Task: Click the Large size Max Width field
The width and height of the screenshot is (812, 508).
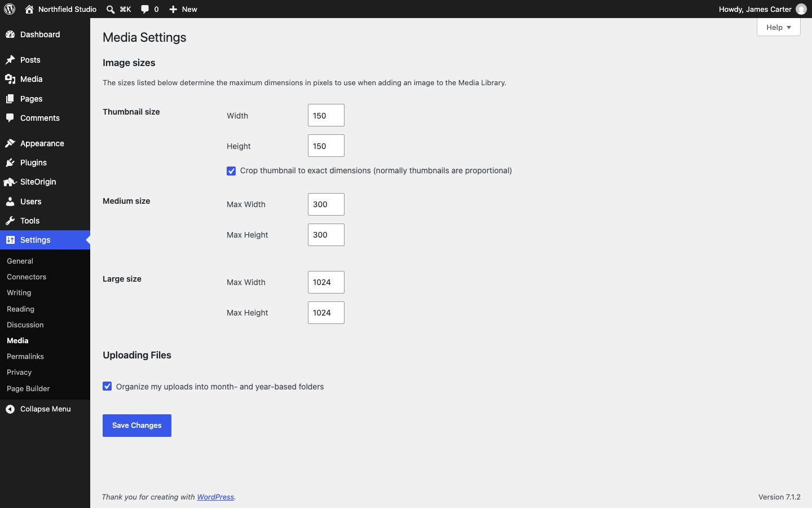Action: click(326, 282)
